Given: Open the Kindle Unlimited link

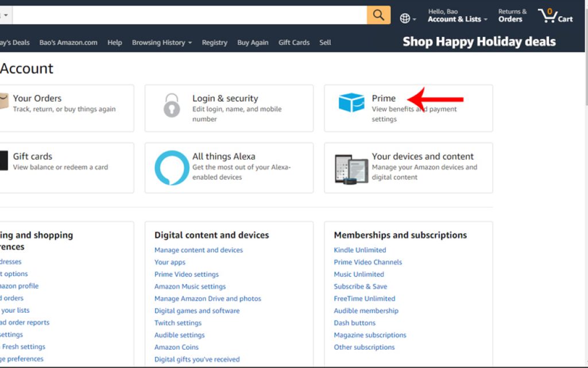Looking at the screenshot, I should (x=360, y=250).
